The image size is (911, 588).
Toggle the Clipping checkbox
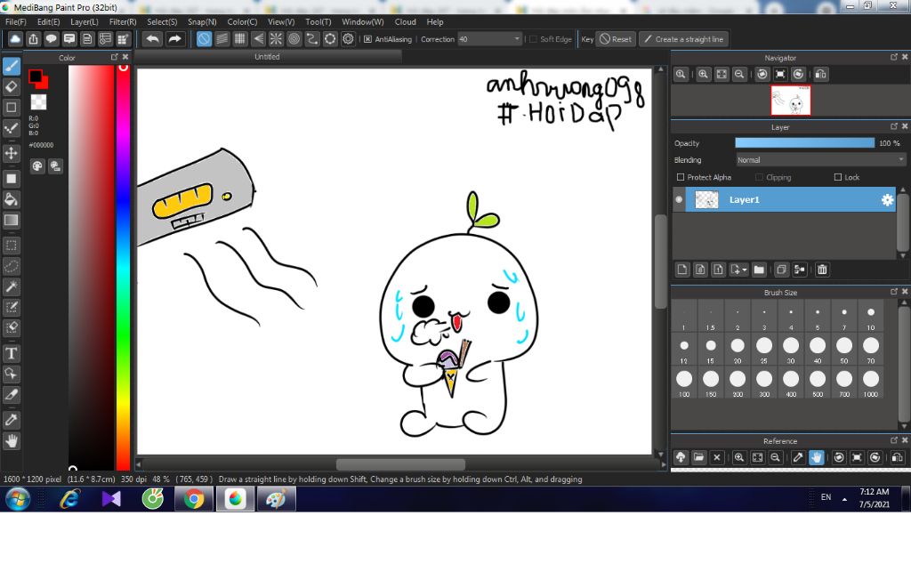[x=759, y=177]
